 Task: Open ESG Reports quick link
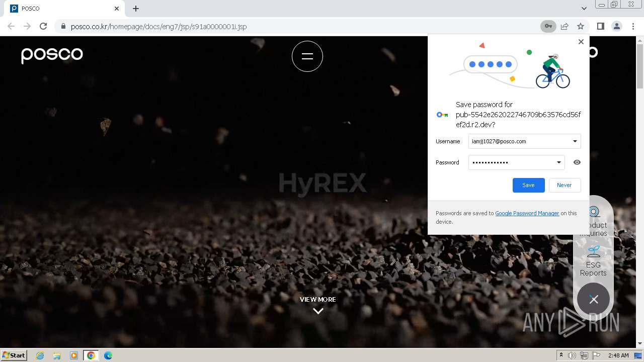[593, 261]
